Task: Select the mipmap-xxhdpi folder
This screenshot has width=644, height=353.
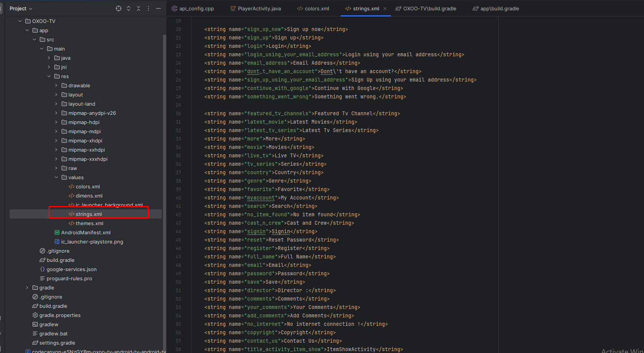Action: coord(86,150)
